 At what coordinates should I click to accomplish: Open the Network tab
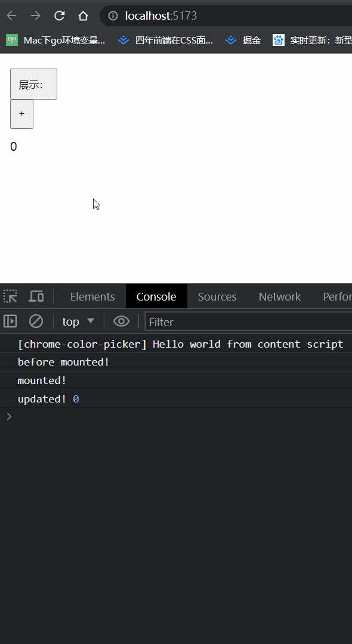click(x=280, y=296)
